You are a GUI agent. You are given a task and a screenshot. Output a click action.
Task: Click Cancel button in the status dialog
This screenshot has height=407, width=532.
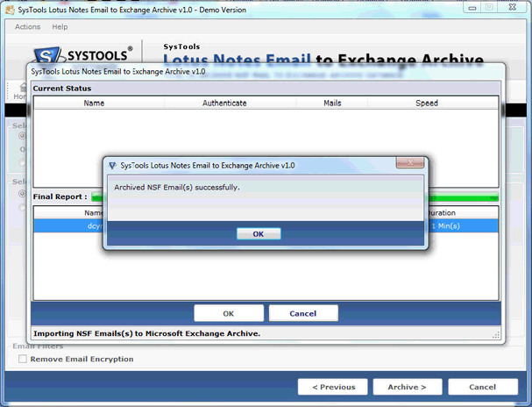pos(303,313)
